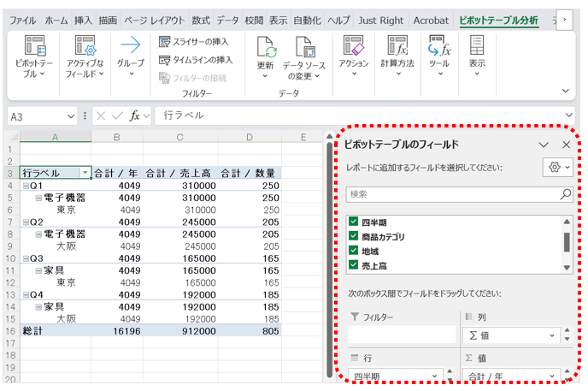This screenshot has width=588, height=391.
Task: Open the ファイル tab
Action: point(22,21)
